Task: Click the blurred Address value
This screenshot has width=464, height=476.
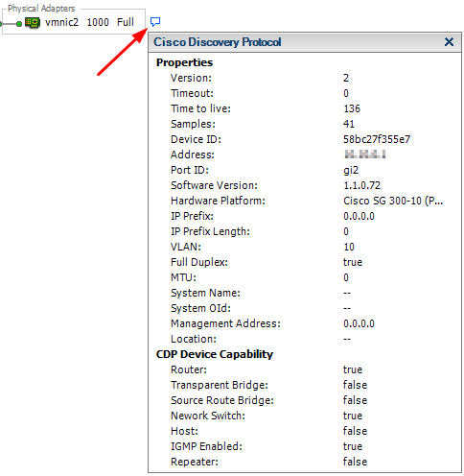Action: click(364, 155)
